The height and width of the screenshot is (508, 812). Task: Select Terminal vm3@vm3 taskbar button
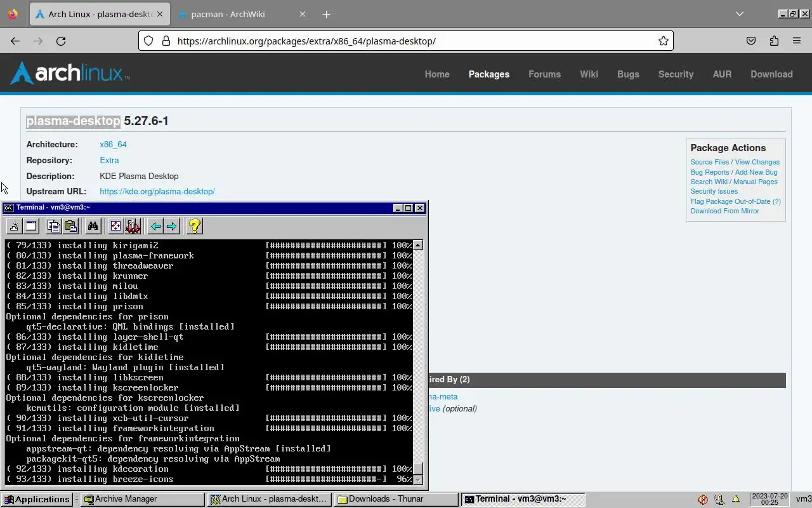click(x=523, y=499)
